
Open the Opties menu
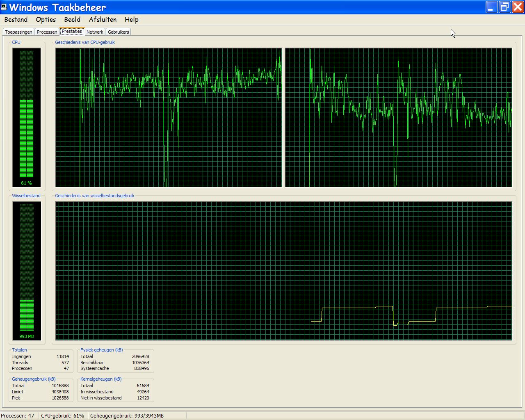[x=46, y=19]
